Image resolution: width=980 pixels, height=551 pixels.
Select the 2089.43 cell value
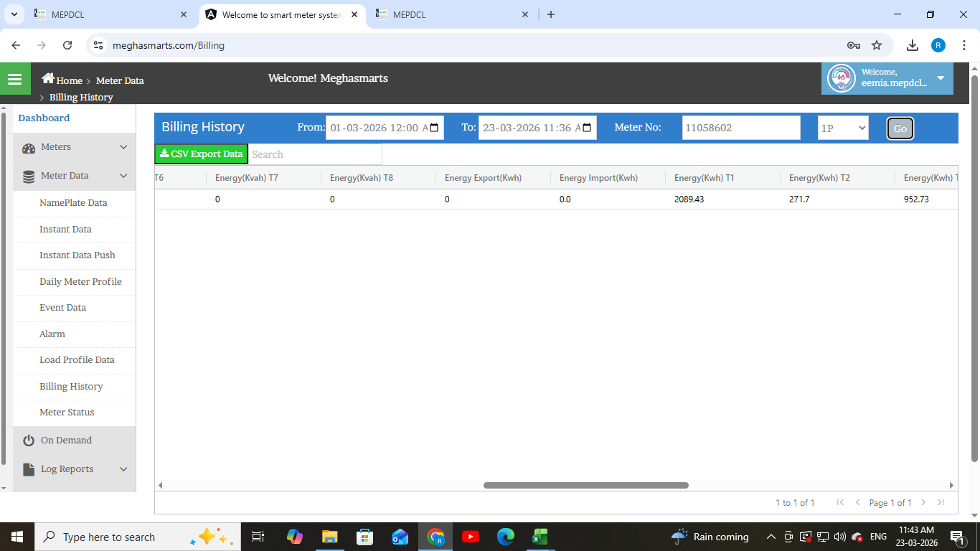click(x=689, y=199)
